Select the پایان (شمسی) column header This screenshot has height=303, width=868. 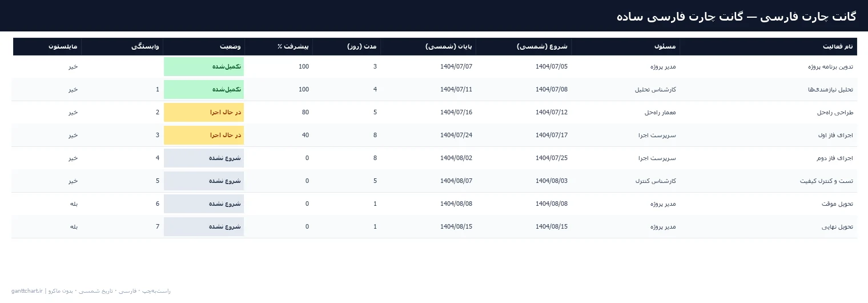[428, 46]
